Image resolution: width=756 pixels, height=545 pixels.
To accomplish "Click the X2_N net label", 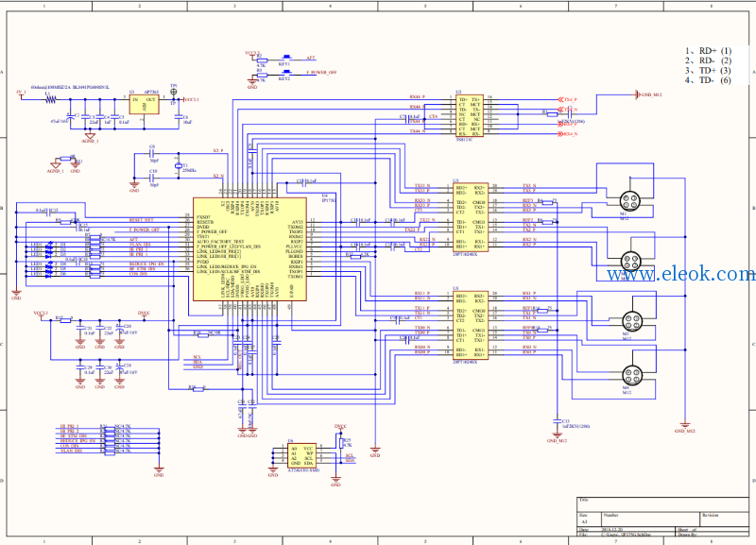I will click(x=218, y=176).
